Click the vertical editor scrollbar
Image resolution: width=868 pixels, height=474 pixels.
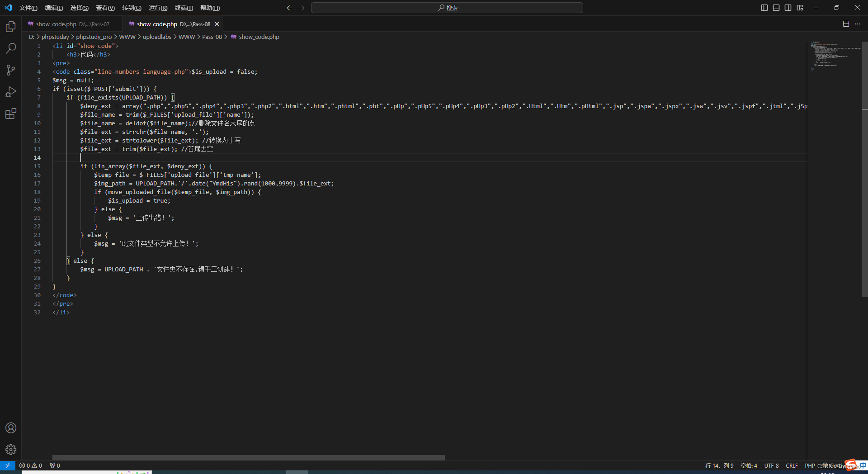tap(865, 169)
